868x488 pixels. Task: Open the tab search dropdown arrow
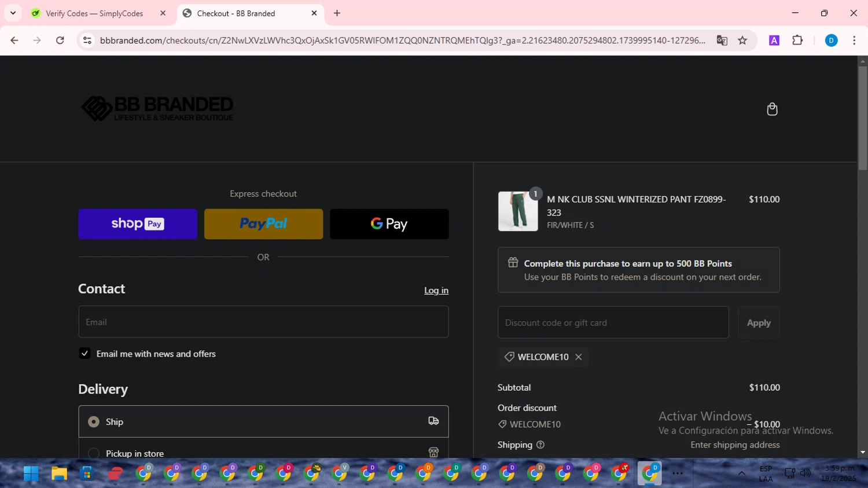click(x=13, y=13)
